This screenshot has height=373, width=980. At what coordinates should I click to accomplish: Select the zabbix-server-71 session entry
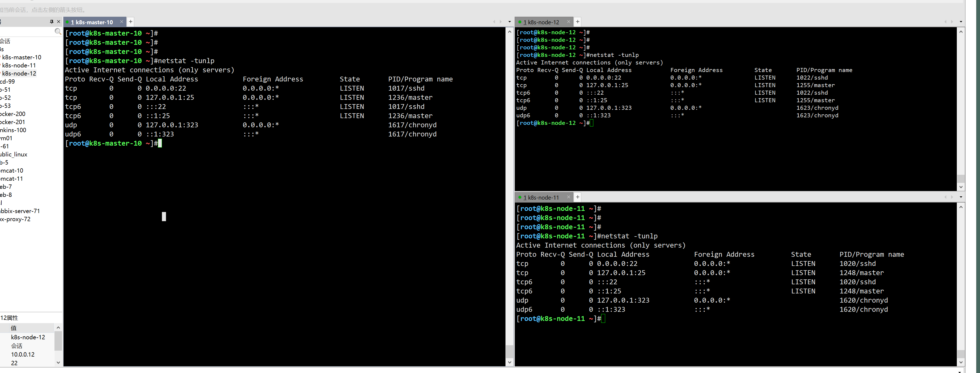(x=20, y=211)
